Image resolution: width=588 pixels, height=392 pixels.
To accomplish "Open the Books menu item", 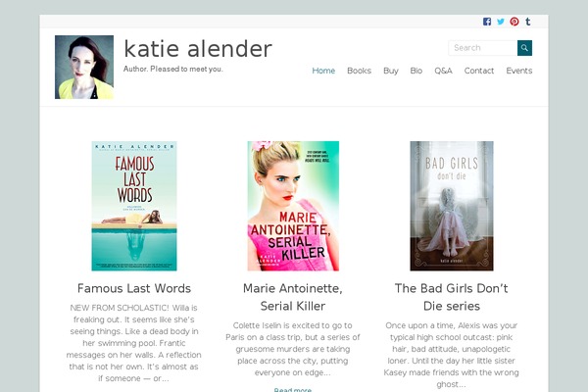I will coord(360,71).
